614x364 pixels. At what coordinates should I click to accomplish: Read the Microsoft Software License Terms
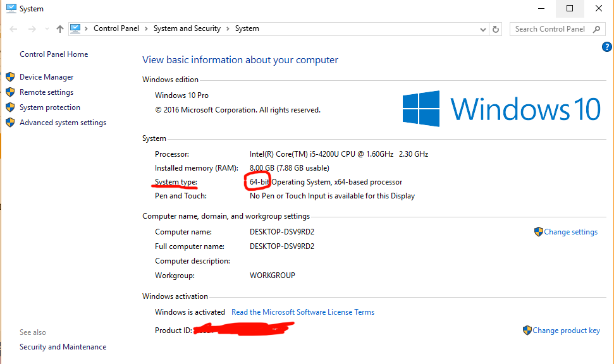(x=303, y=312)
